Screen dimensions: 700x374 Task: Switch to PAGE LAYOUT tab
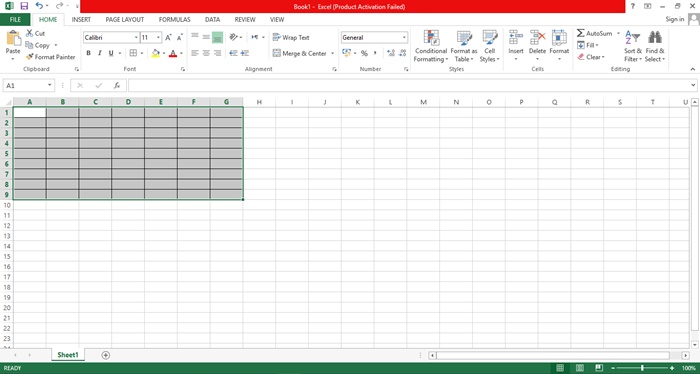coord(125,19)
